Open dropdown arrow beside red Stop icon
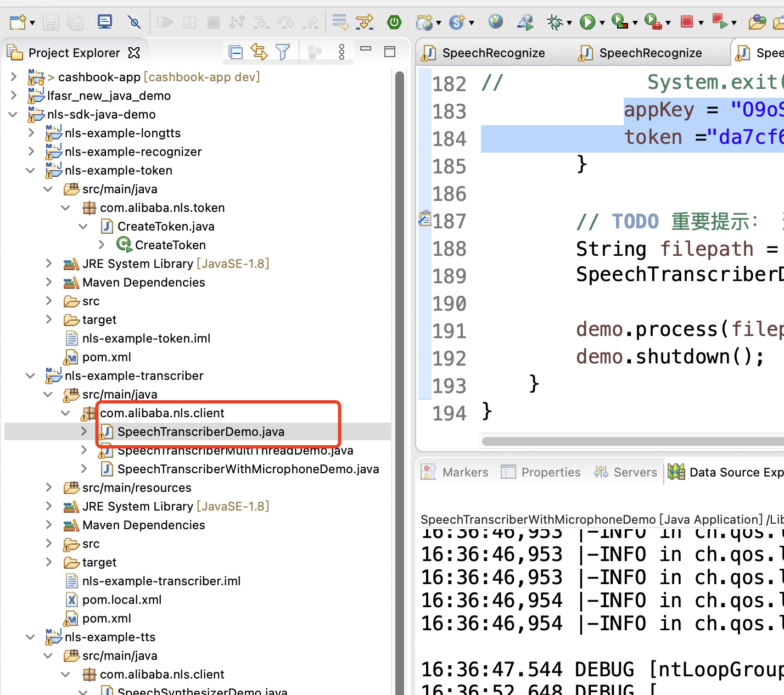Viewport: 784px width, 695px height. click(x=701, y=23)
